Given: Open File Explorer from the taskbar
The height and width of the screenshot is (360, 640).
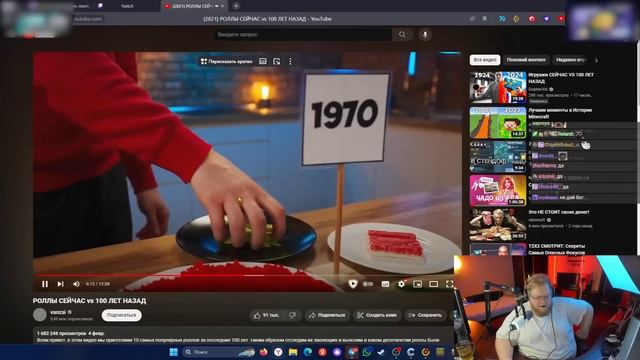Looking at the screenshot, I should 293,352.
